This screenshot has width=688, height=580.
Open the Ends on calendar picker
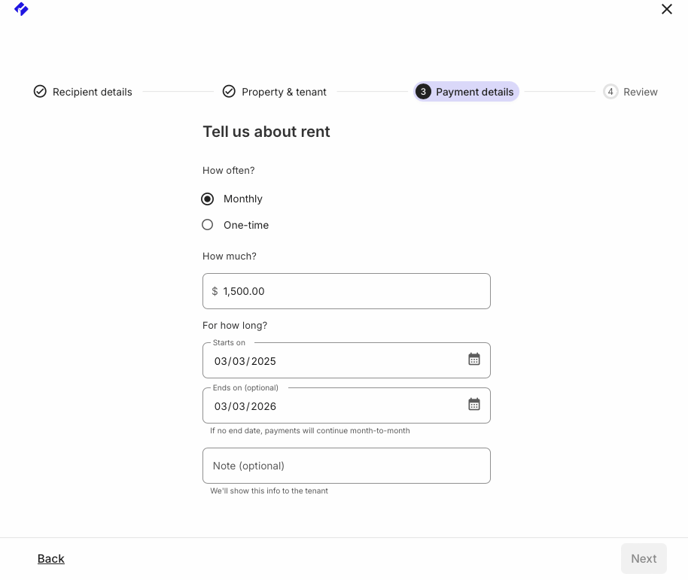(x=474, y=405)
